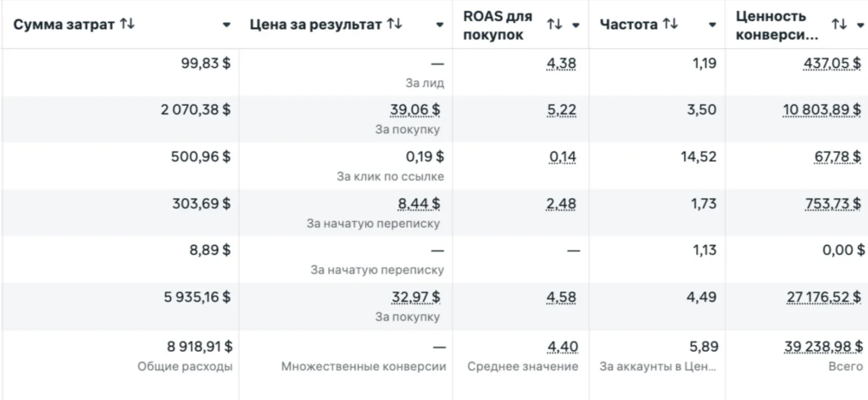This screenshot has width=868, height=400.
Task: Sort by ROAS для покупок arrows icon
Action: [x=554, y=25]
